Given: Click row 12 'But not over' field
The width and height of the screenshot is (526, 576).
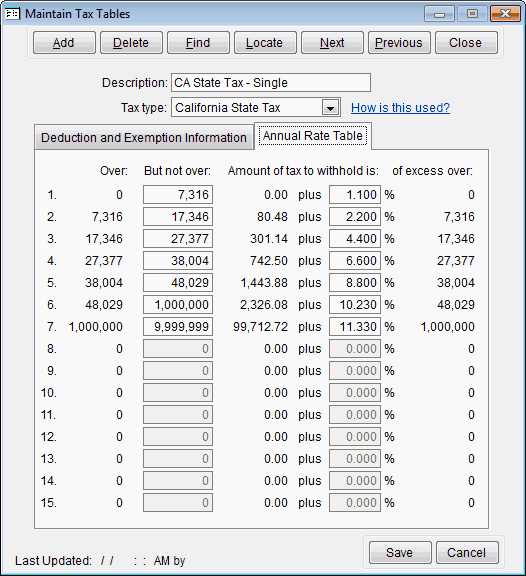Looking at the screenshot, I should (178, 437).
